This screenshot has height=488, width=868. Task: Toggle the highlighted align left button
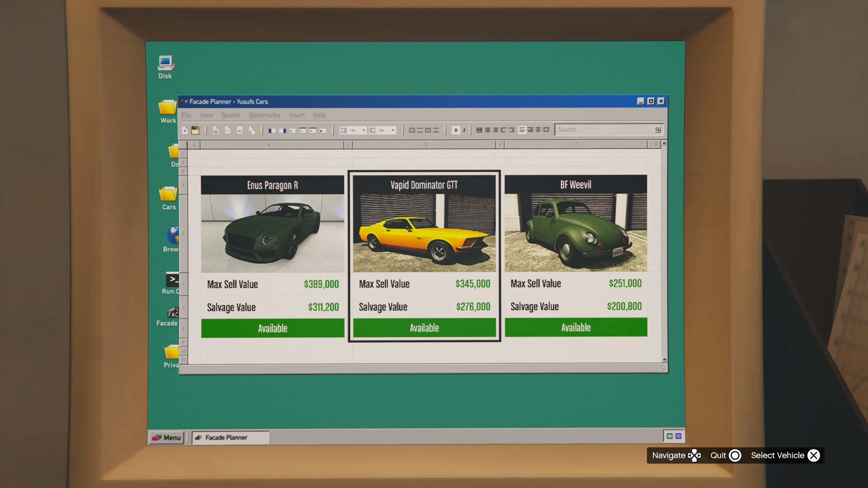(x=522, y=130)
